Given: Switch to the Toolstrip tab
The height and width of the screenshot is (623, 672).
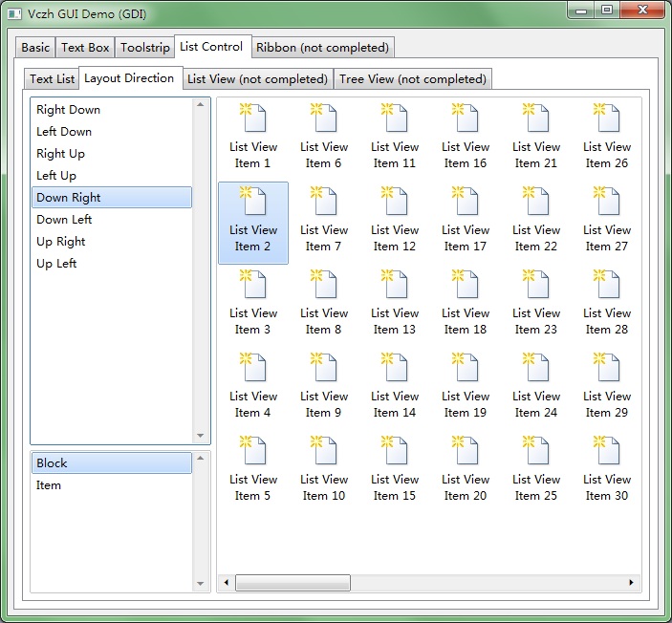Looking at the screenshot, I should pos(145,47).
